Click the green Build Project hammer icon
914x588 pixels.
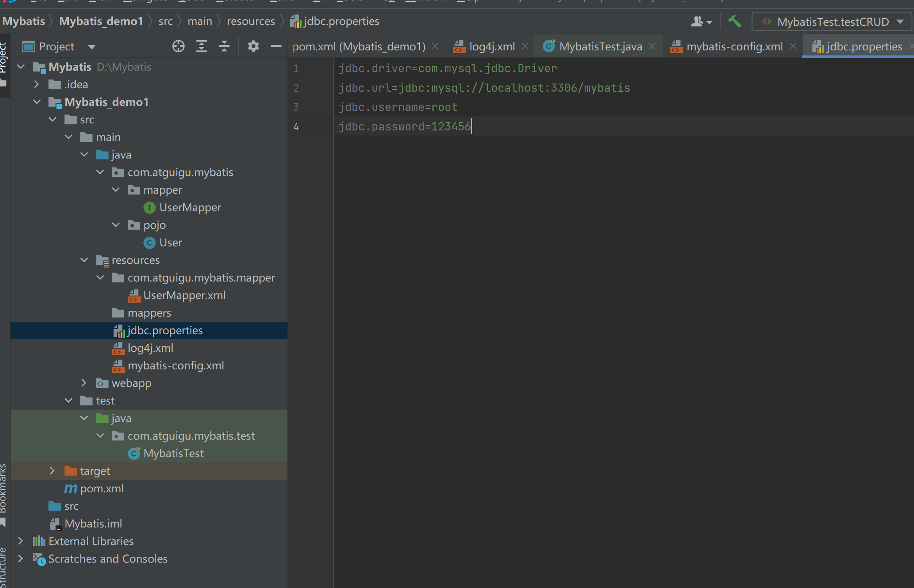[x=734, y=21]
